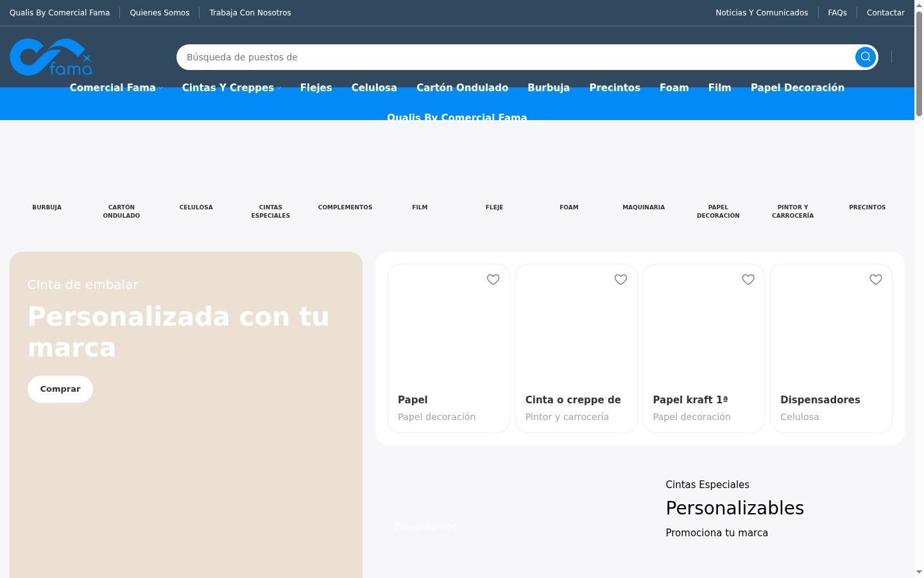The height and width of the screenshot is (578, 924).
Task: Click the Pintor y carrocería category label
Action: pos(567,417)
